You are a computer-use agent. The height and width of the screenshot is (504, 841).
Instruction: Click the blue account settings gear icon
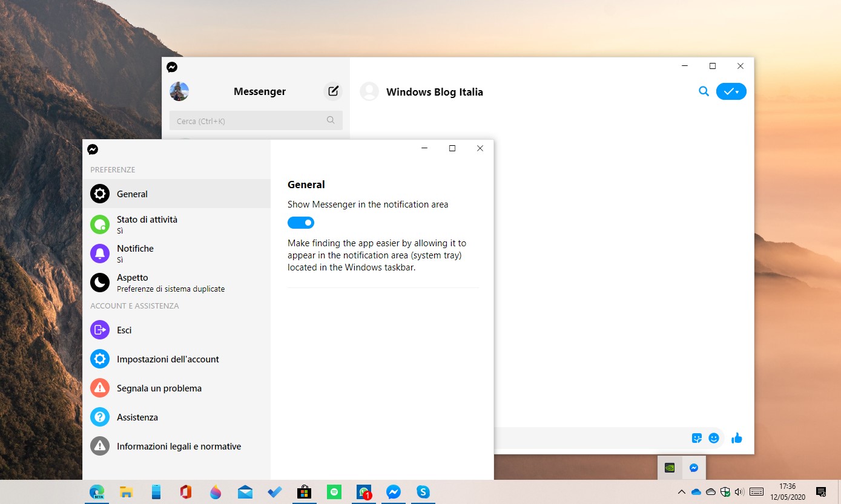(100, 359)
